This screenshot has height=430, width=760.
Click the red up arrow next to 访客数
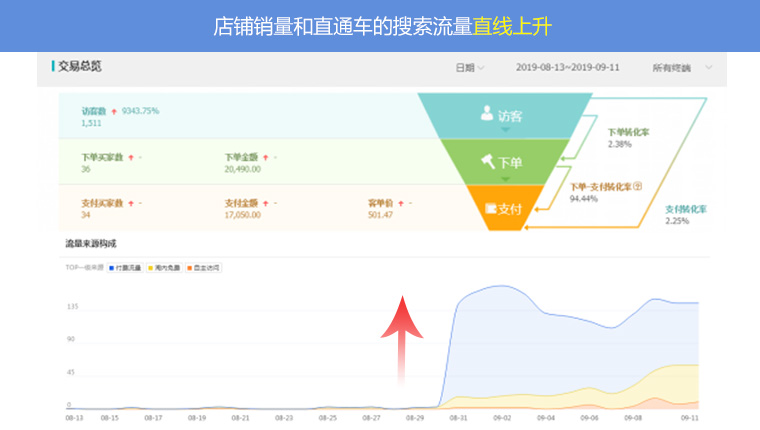[x=114, y=110]
